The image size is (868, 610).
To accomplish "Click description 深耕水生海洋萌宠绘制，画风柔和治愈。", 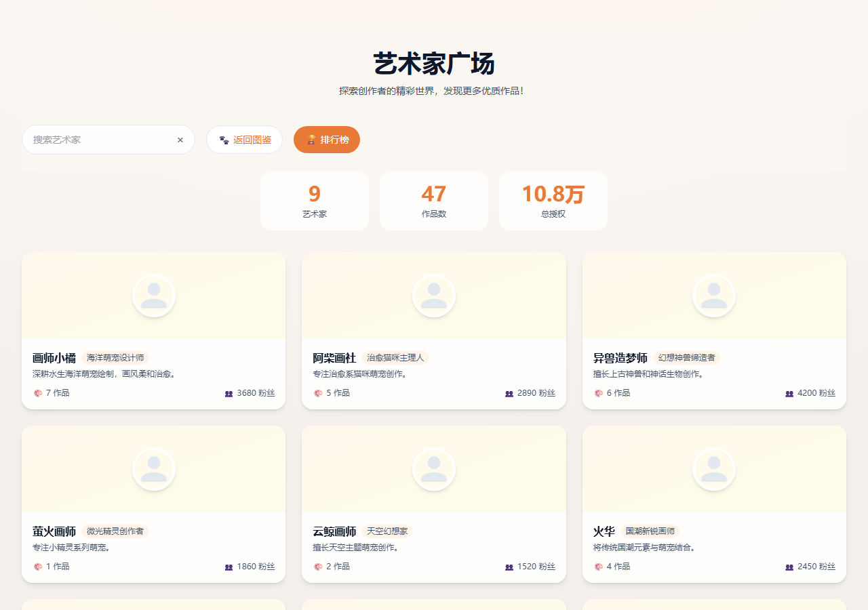I will click(x=105, y=374).
